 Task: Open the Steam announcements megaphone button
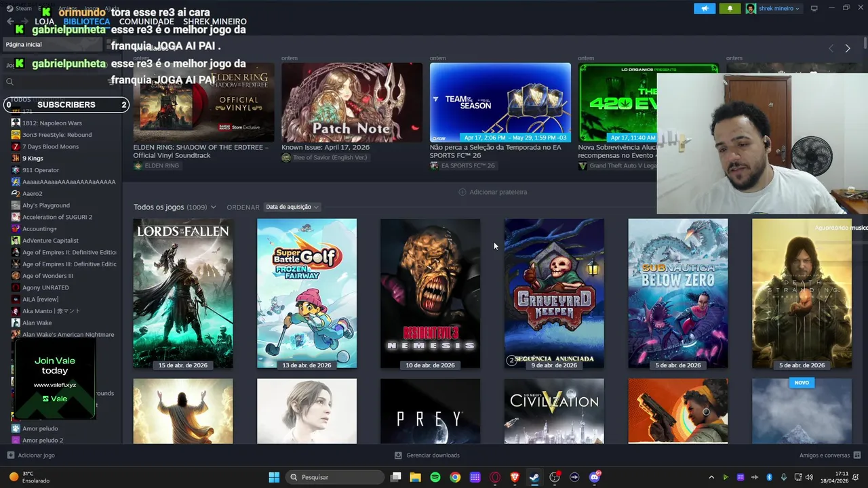click(705, 9)
